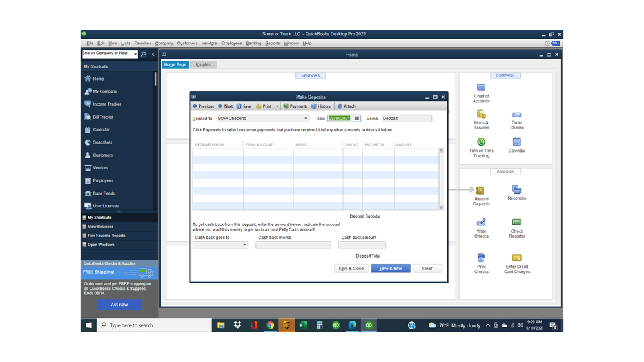Click Print in Make Deposits toolbar
The height and width of the screenshot is (362, 644).
[264, 106]
